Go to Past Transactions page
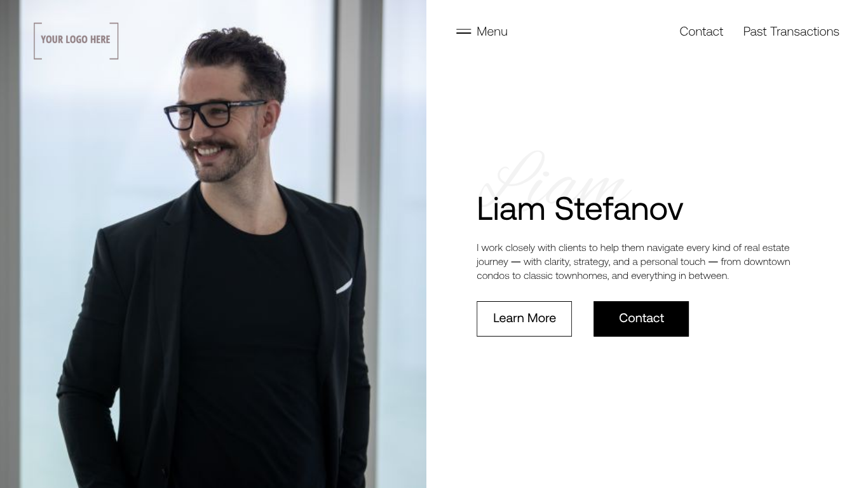This screenshot has height=488, width=868. tap(791, 32)
